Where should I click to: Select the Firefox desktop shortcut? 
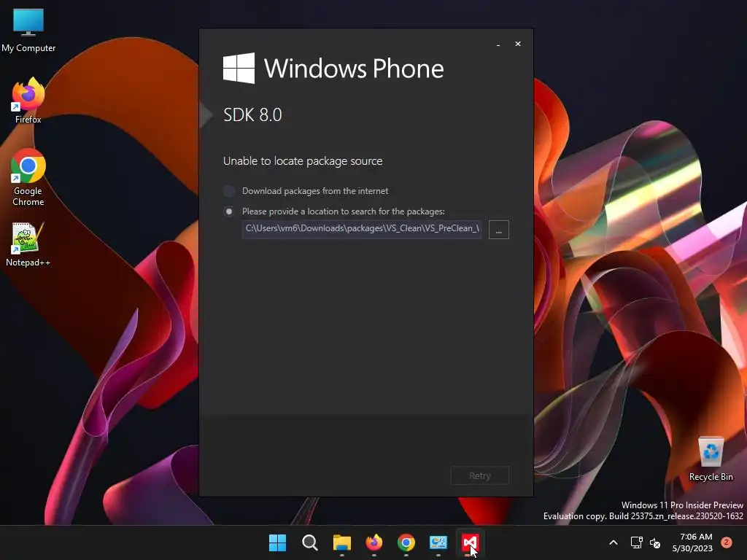28,101
